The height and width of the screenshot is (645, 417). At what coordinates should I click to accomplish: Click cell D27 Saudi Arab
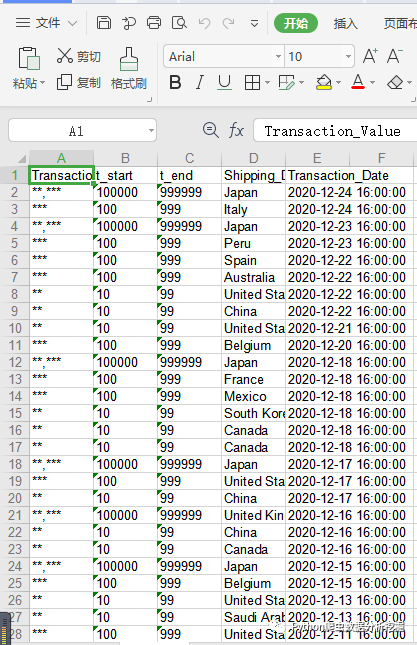pyautogui.click(x=254, y=617)
